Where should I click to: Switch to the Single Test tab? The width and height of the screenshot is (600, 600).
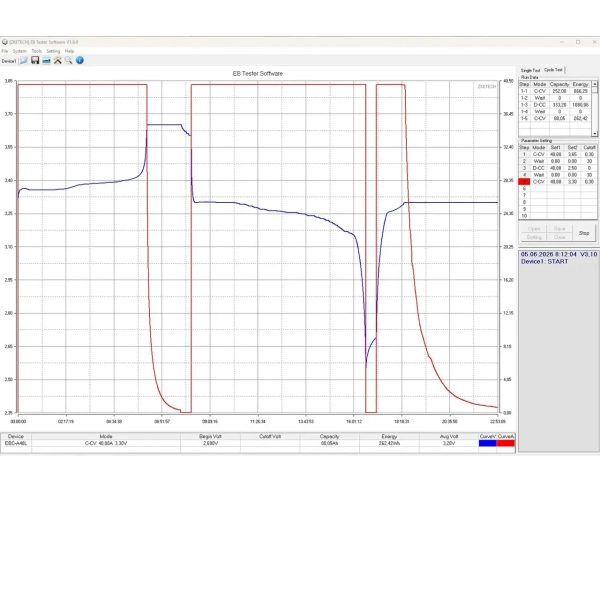click(x=530, y=70)
